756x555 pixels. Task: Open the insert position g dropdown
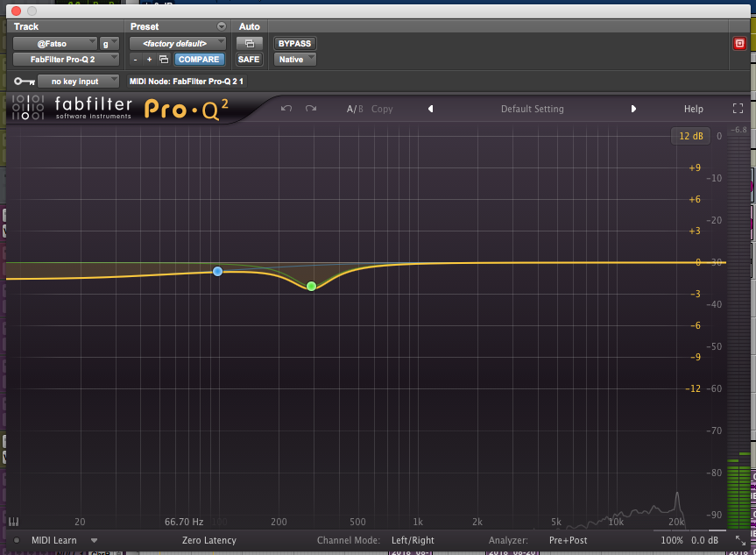pos(109,44)
